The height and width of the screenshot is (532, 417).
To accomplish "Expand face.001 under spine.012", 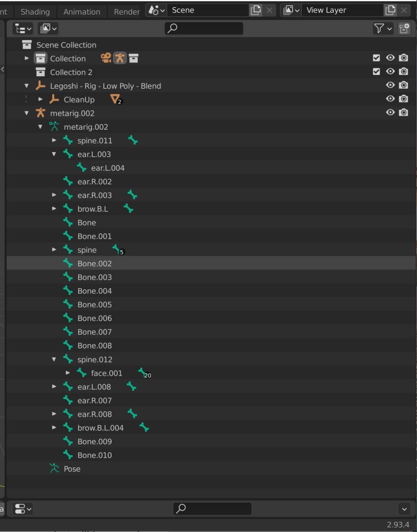I will 68,373.
